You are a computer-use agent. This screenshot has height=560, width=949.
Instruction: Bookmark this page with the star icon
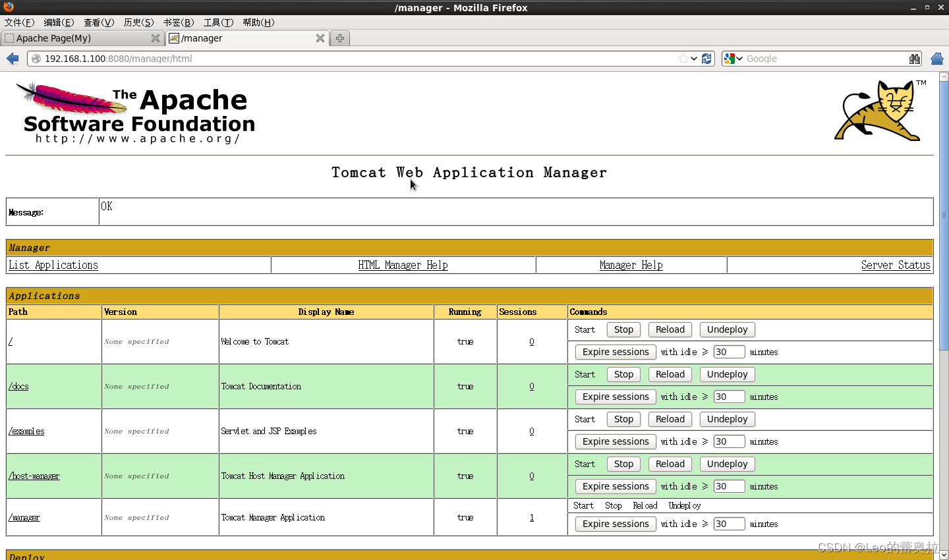coord(683,59)
